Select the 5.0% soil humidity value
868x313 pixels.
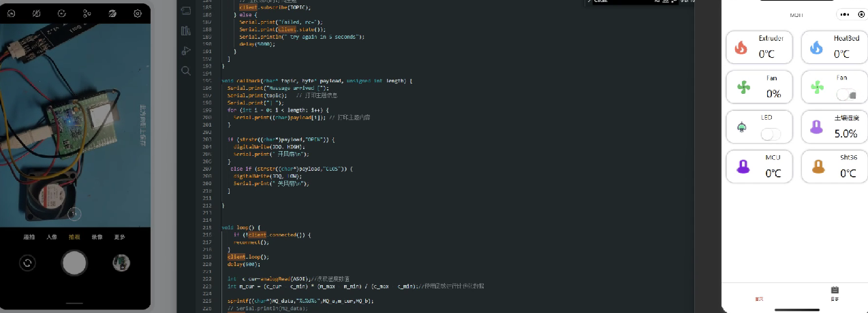point(846,134)
